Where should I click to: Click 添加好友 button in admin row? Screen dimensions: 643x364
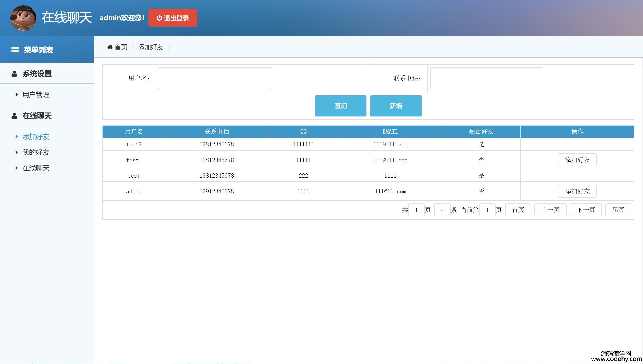(577, 191)
